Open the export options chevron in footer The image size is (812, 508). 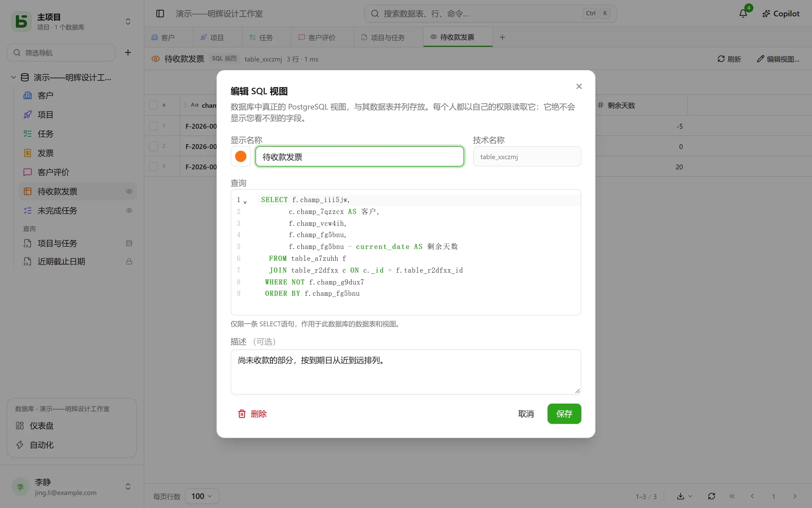[x=690, y=496]
